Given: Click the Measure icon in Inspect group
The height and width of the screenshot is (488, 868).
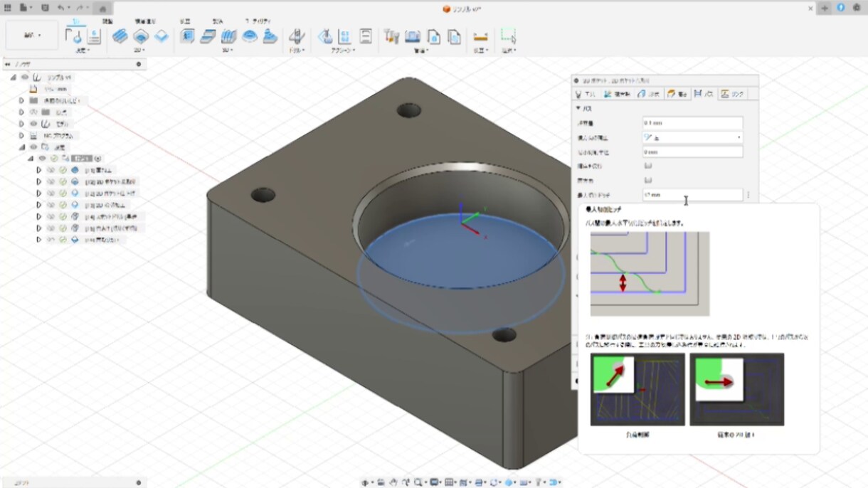Looking at the screenshot, I should click(x=480, y=36).
